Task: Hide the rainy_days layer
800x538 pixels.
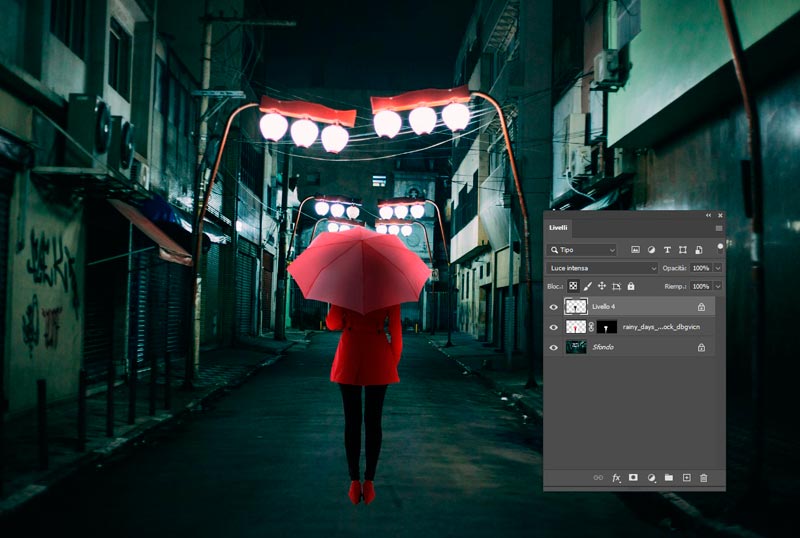Action: coord(554,327)
